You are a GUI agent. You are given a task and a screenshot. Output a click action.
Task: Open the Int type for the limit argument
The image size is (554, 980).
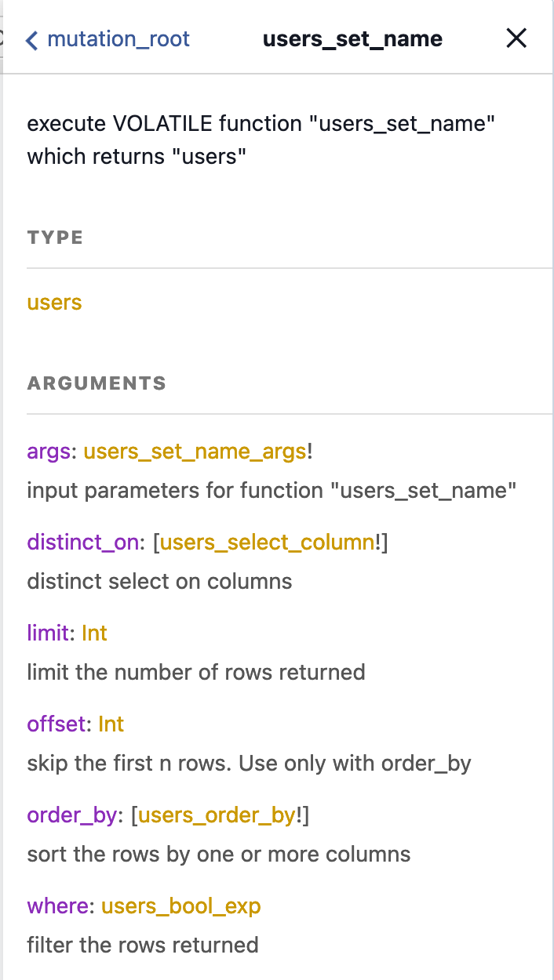(x=94, y=633)
